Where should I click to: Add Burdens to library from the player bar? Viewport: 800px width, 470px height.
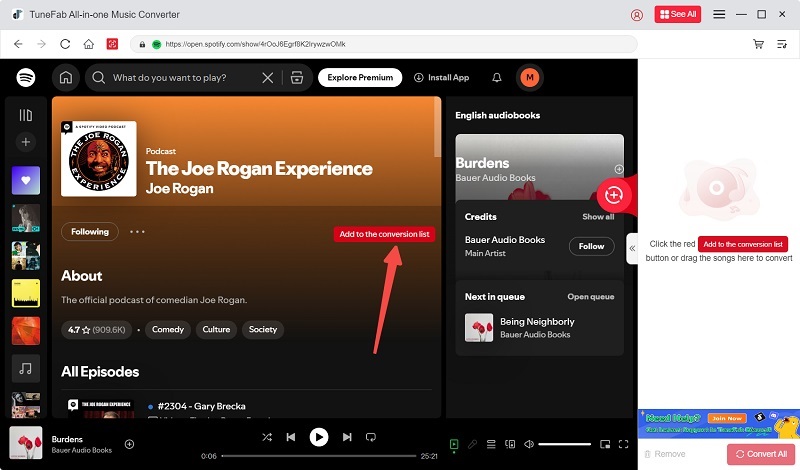[129, 444]
